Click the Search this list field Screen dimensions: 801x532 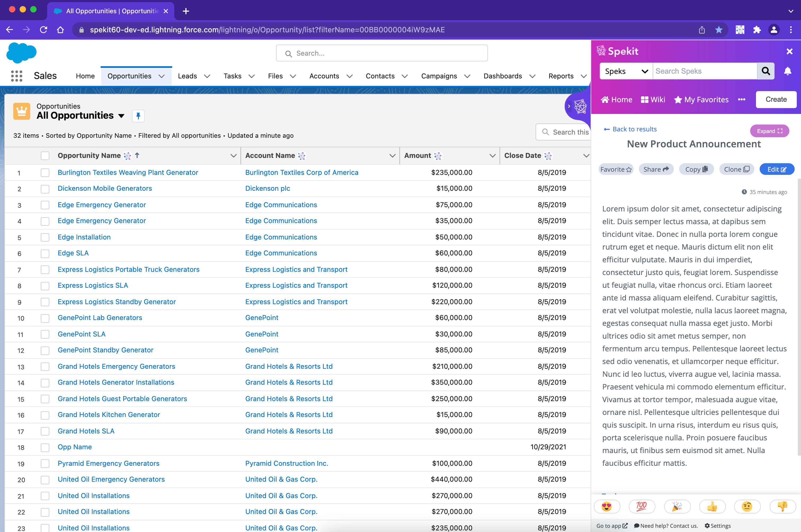coord(564,132)
